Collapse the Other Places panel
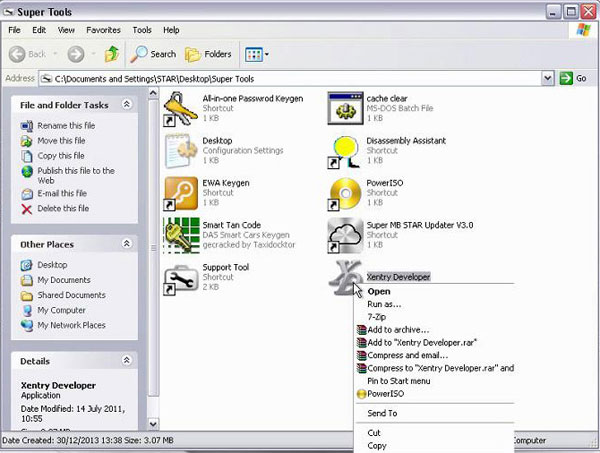Screen dimensions: 600x453 [x=126, y=243]
